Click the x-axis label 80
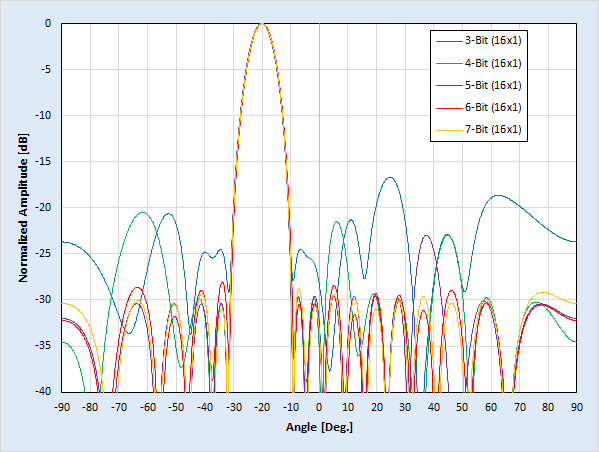The image size is (599, 452). click(x=548, y=407)
